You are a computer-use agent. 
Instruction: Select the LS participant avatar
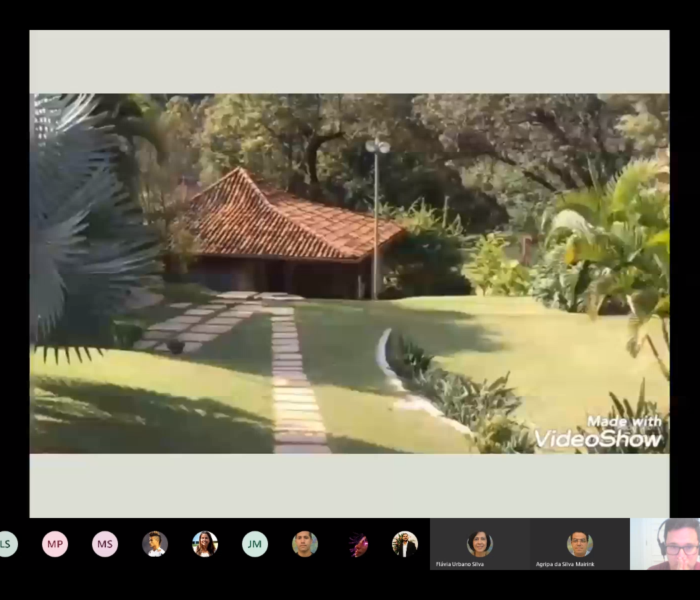(7, 543)
